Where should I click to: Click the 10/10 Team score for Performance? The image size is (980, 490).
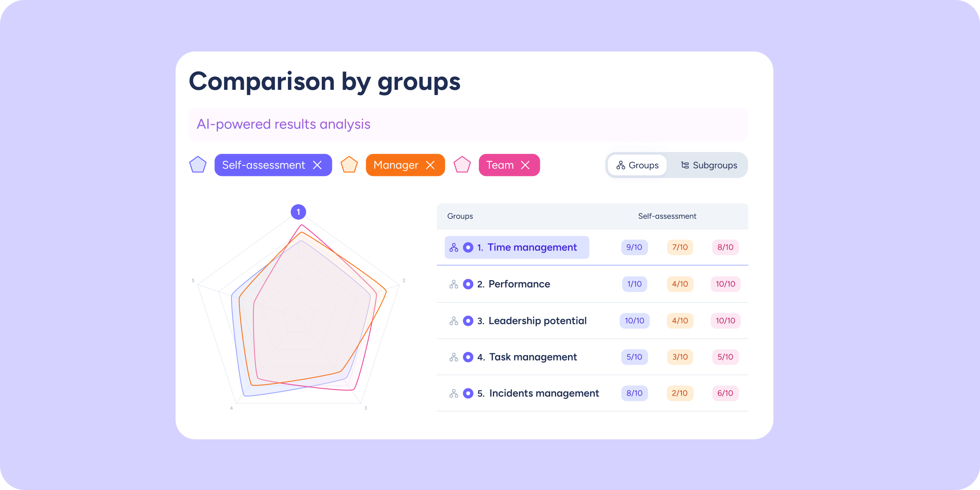tap(725, 284)
